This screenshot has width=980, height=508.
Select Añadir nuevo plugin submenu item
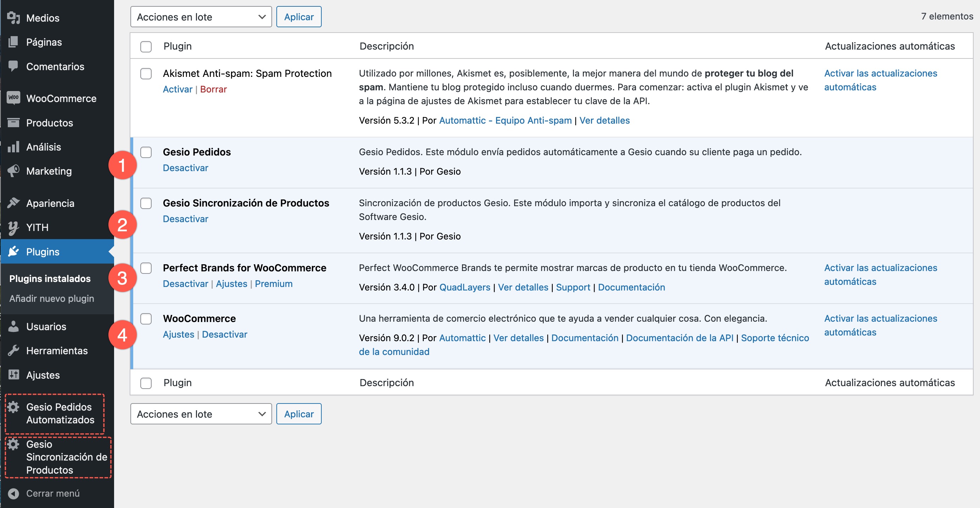[x=52, y=298]
